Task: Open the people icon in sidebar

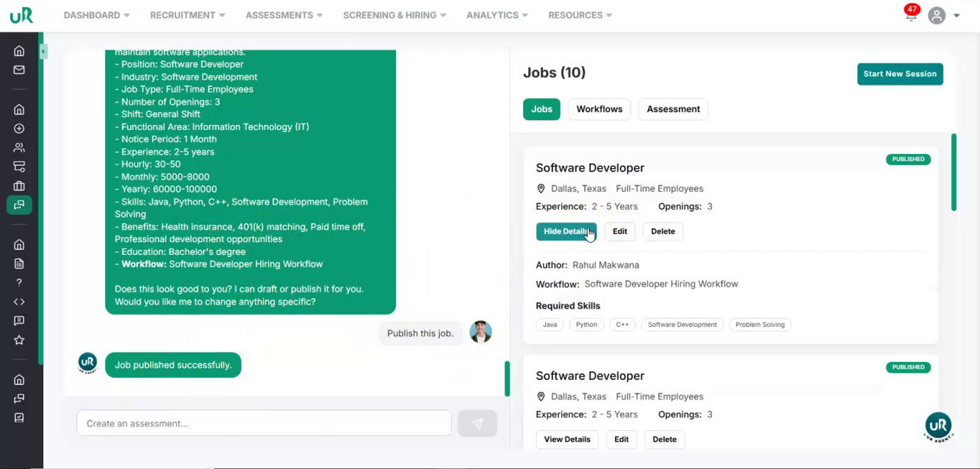Action: pyautogui.click(x=19, y=148)
